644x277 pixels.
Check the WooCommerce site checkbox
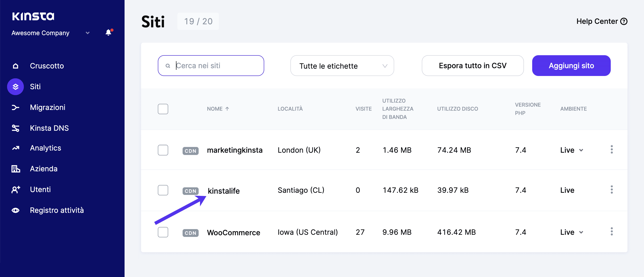(x=163, y=232)
